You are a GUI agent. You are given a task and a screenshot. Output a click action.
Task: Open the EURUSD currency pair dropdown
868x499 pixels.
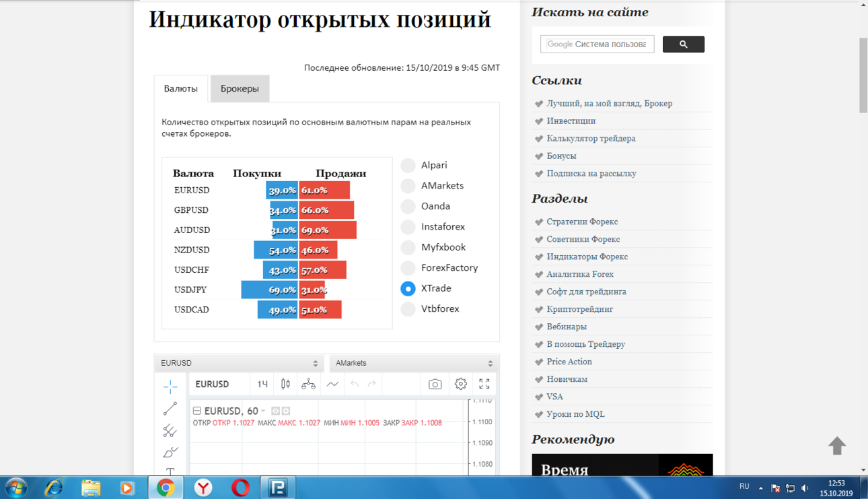(240, 363)
